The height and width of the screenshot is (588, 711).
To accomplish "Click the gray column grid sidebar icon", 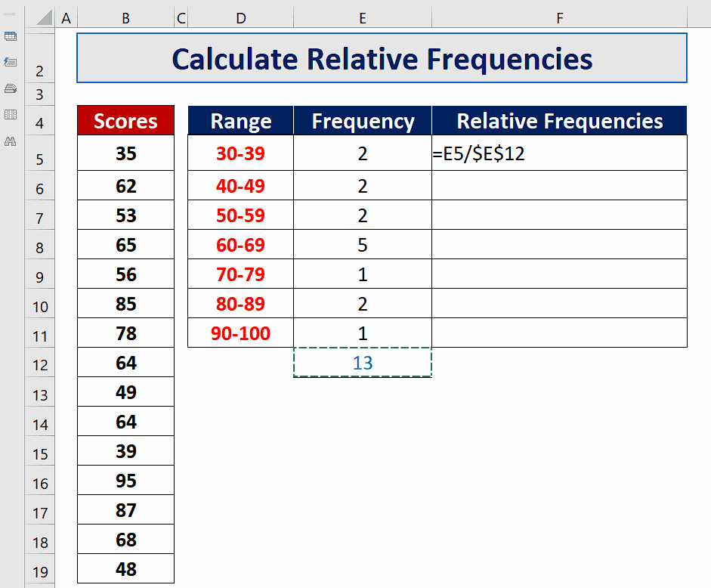I will click(11, 115).
